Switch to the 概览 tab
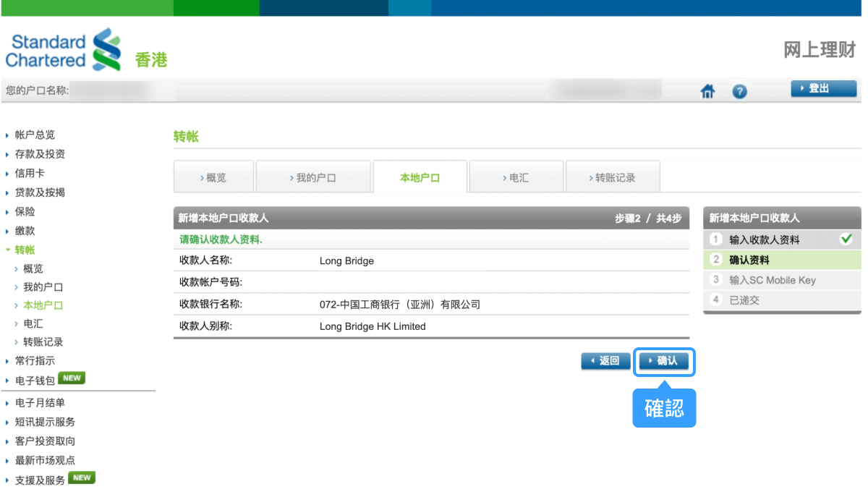868x492 pixels. tap(213, 177)
